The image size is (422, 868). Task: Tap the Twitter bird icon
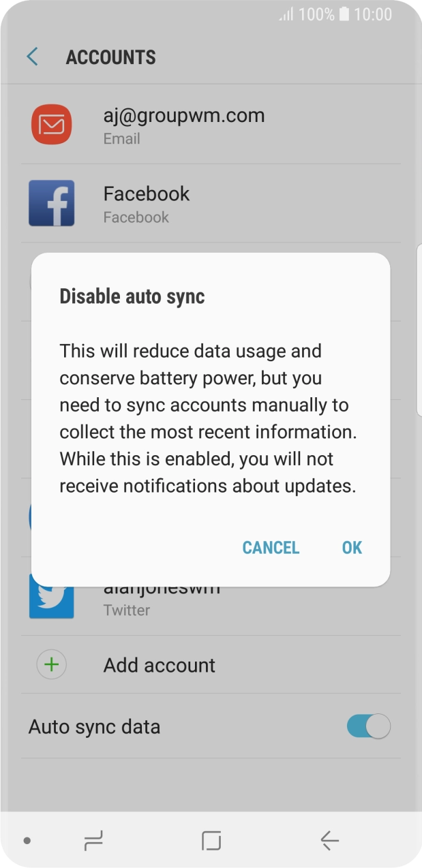pyautogui.click(x=51, y=598)
